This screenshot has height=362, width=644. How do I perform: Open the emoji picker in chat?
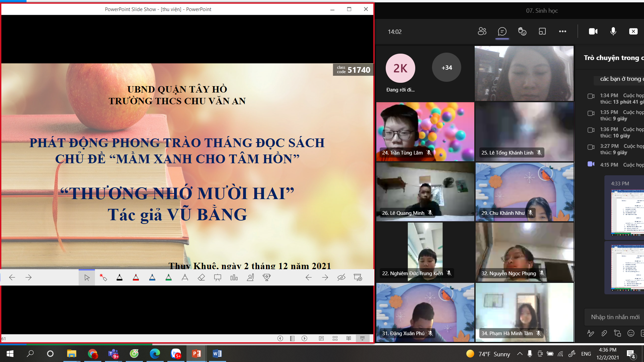(x=631, y=333)
